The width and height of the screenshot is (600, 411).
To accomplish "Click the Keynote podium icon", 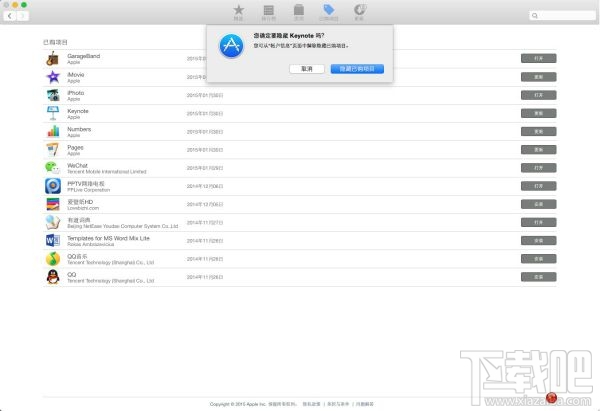I will pos(53,113).
